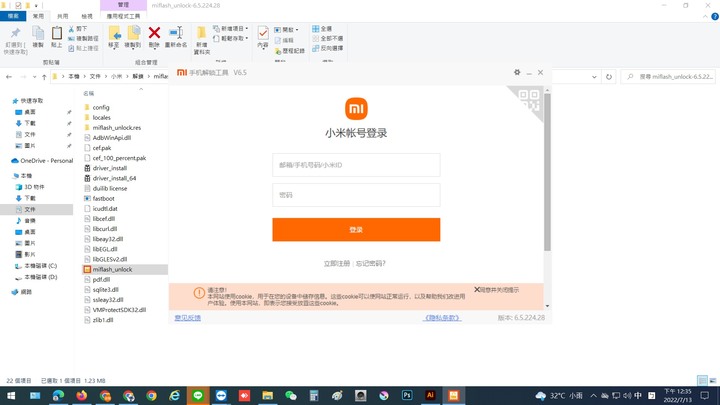Open Illustrator from the taskbar
Viewport: 720px width, 405px height.
(430, 395)
